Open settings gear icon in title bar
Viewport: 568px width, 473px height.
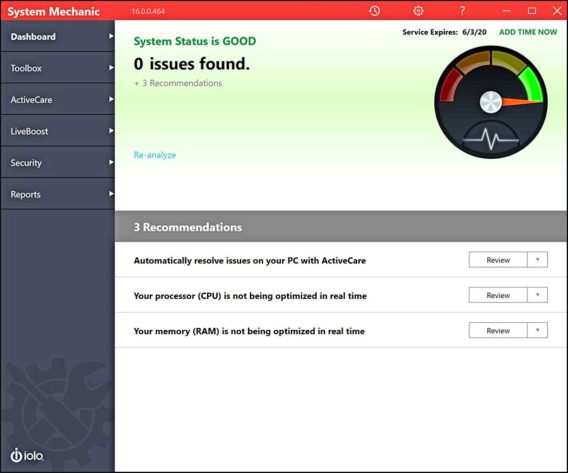point(418,11)
